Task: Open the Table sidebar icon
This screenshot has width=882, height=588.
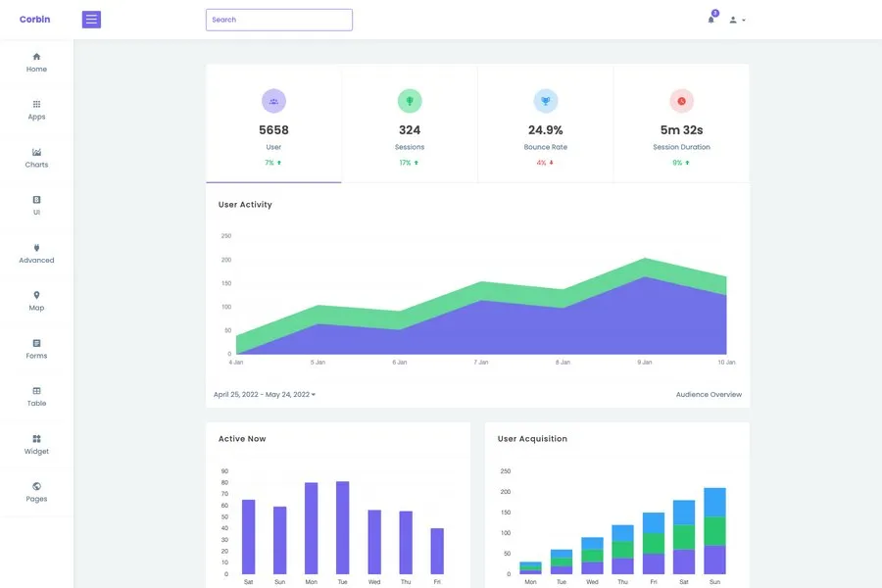Action: [x=36, y=391]
